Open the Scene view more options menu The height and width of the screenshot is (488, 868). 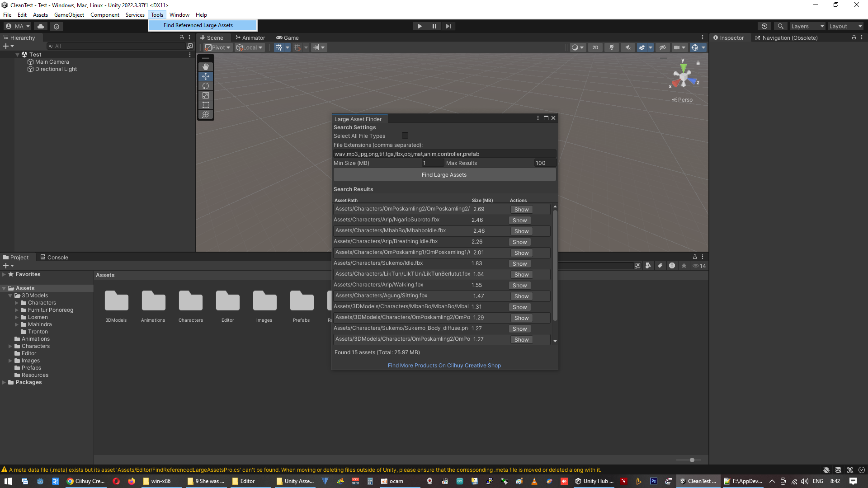(703, 38)
